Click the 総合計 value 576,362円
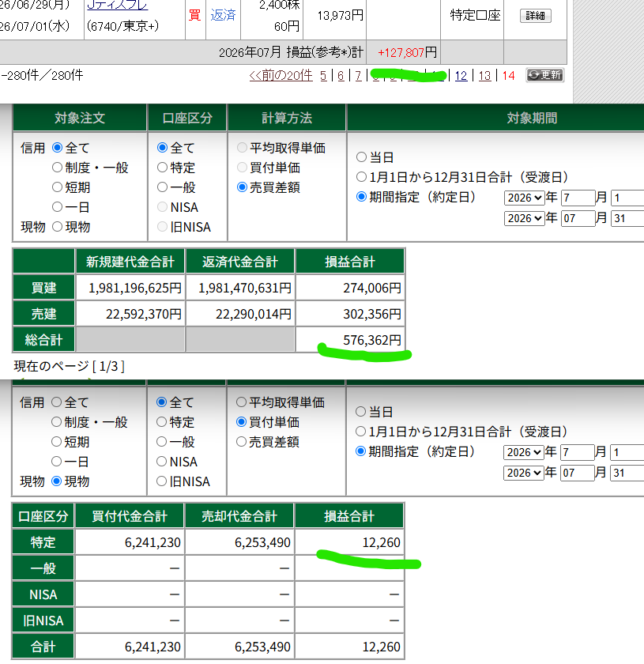The image size is (644, 664). point(371,340)
